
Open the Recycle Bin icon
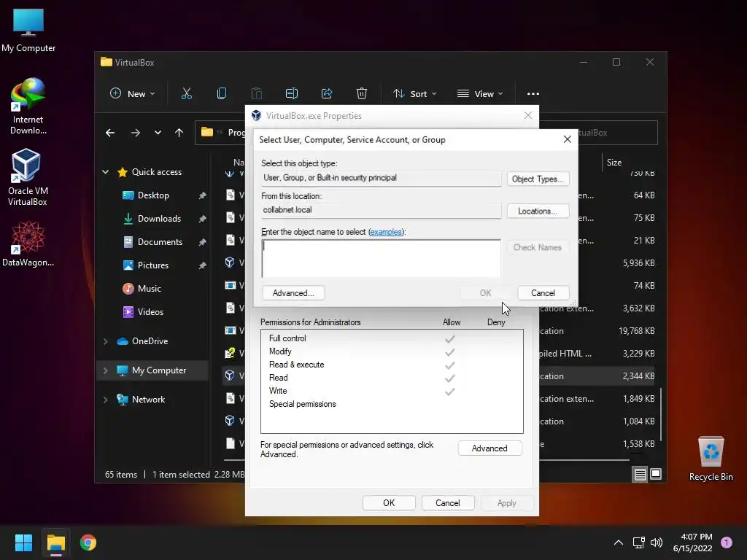click(711, 459)
